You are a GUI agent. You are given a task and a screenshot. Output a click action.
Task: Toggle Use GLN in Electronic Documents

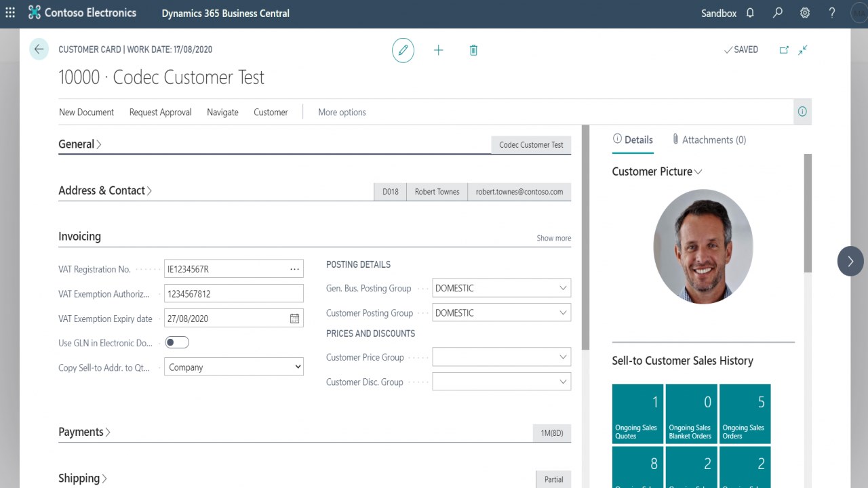[x=177, y=343]
